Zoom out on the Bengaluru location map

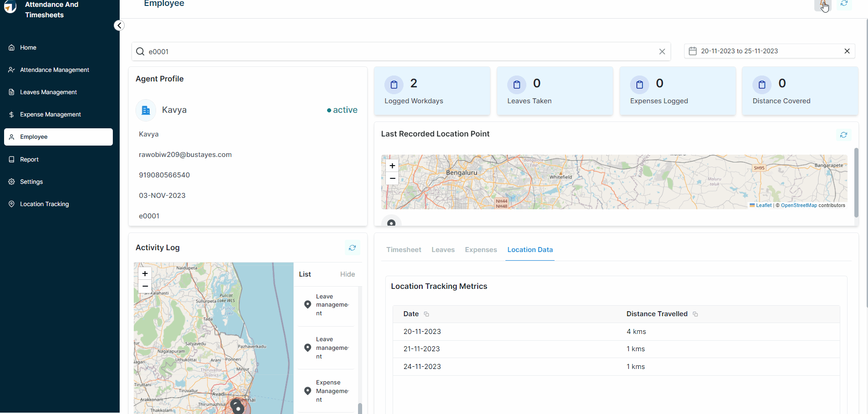392,178
